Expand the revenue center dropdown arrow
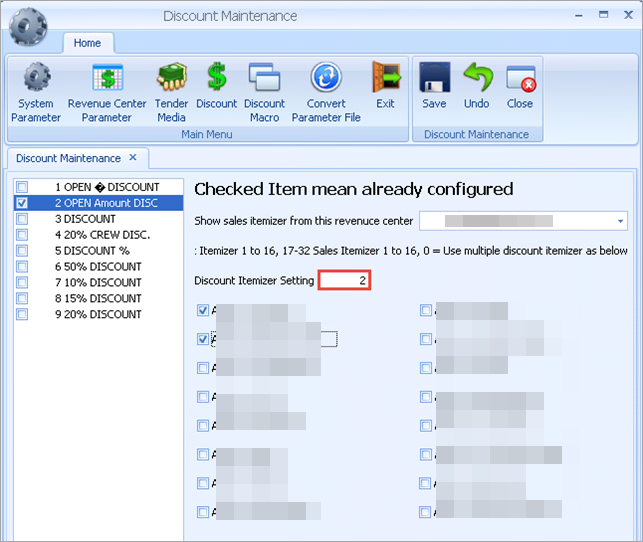The width and height of the screenshot is (643, 542). point(620,221)
